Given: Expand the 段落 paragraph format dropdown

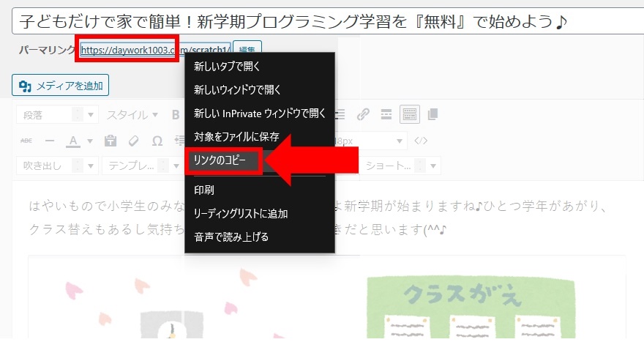Looking at the screenshot, I should 91,115.
